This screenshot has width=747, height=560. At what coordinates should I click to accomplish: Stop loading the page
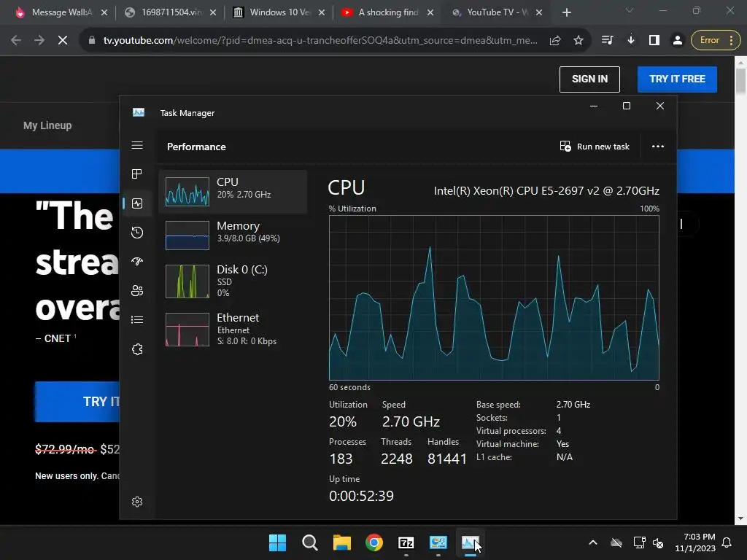(63, 41)
